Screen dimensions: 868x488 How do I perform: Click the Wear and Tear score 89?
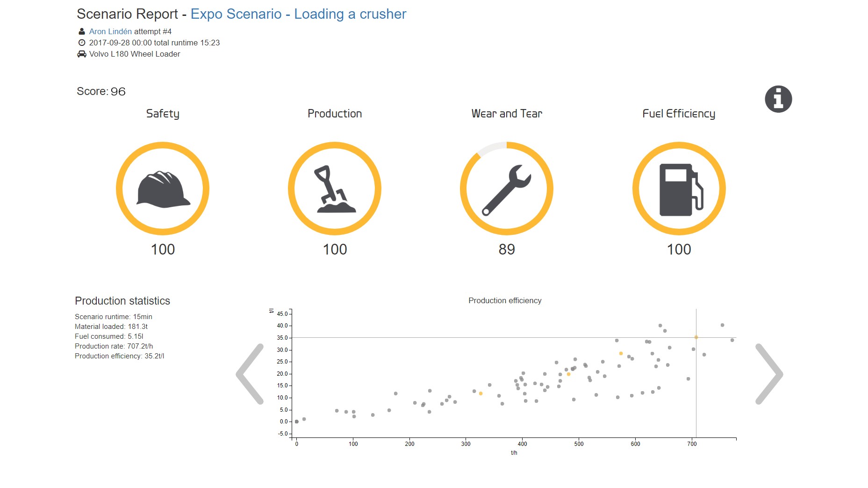507,249
